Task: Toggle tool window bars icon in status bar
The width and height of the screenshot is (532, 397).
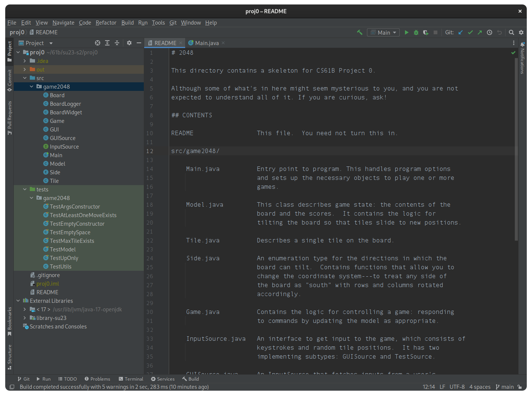Action: [x=12, y=387]
